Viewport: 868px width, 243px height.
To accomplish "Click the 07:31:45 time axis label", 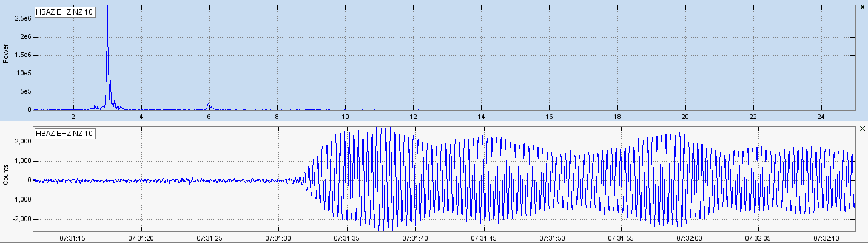I will 485,238.
